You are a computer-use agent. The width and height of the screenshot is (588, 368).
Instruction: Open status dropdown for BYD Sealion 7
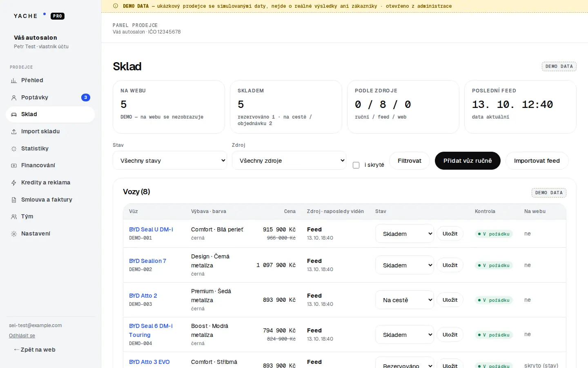[x=405, y=265]
